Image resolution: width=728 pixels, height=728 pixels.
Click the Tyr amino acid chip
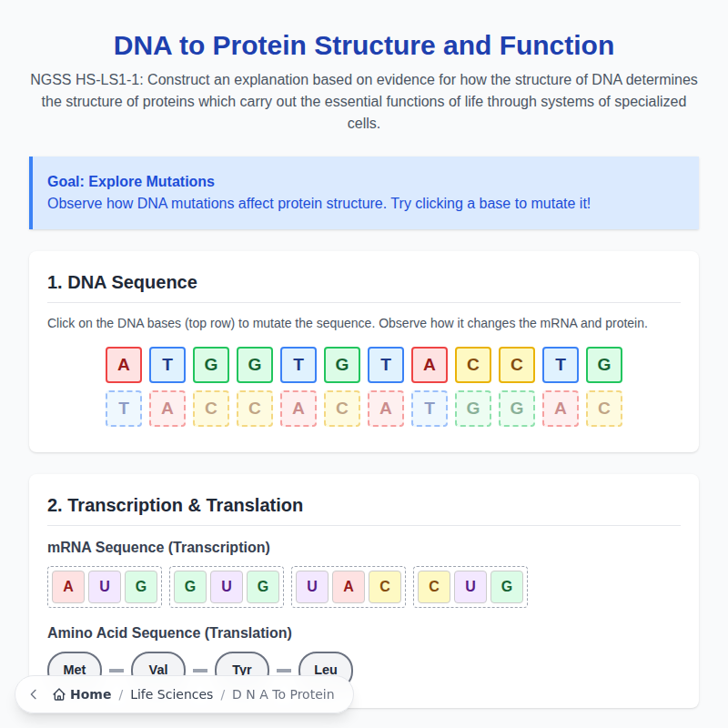[242, 669]
